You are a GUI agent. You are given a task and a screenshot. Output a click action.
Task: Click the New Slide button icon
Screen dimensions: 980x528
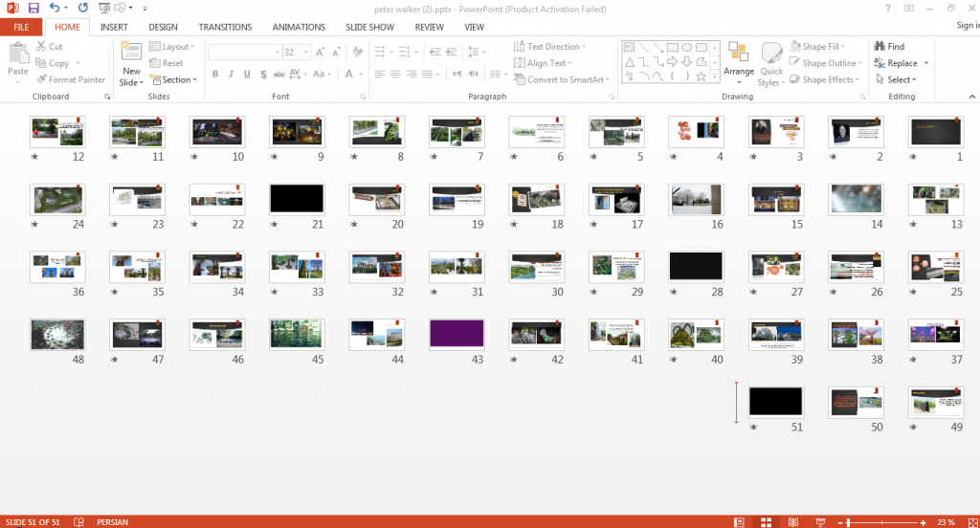pos(131,53)
